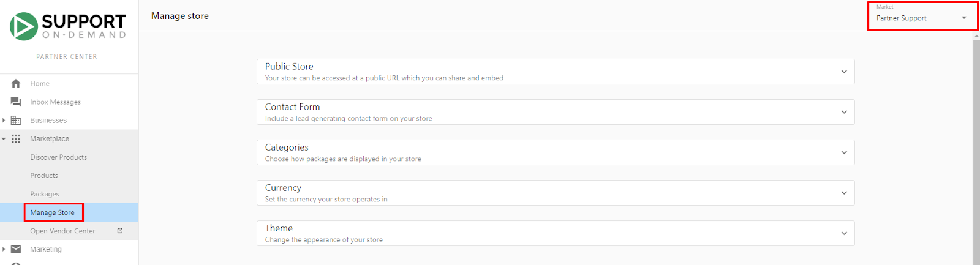Expand the Businesses sidebar arrow
980x265 pixels.
[4, 120]
